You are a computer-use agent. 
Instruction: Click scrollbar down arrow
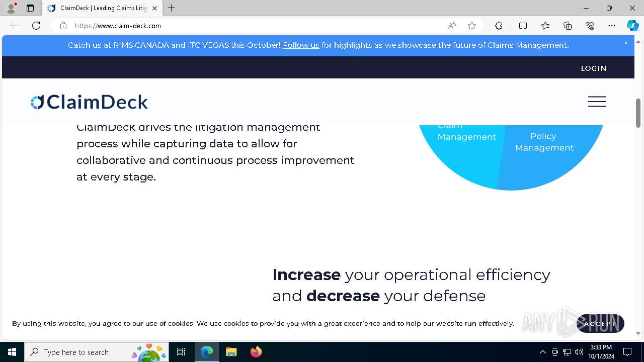click(638, 333)
